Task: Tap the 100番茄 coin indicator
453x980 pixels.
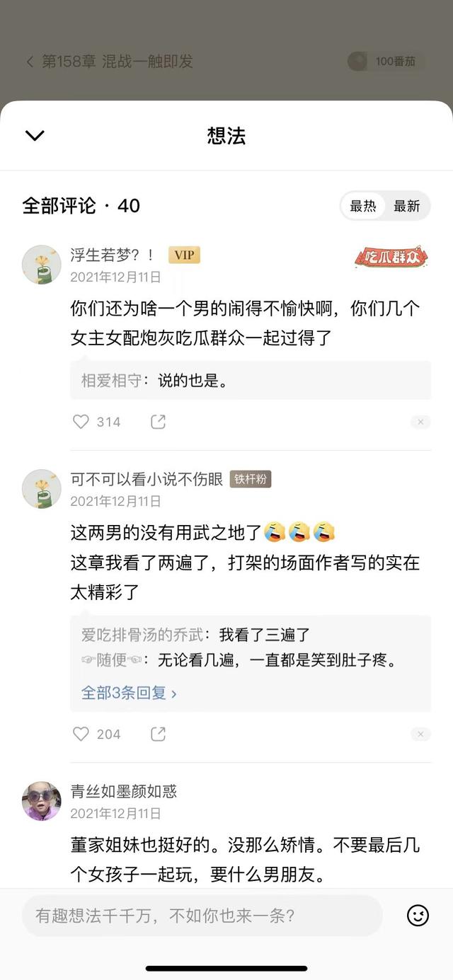Action: 386,62
